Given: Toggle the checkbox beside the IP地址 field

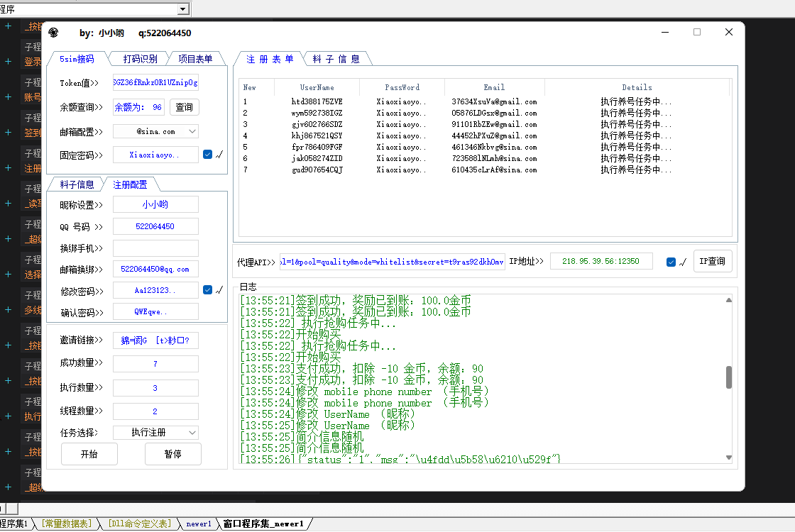Looking at the screenshot, I should [x=671, y=262].
